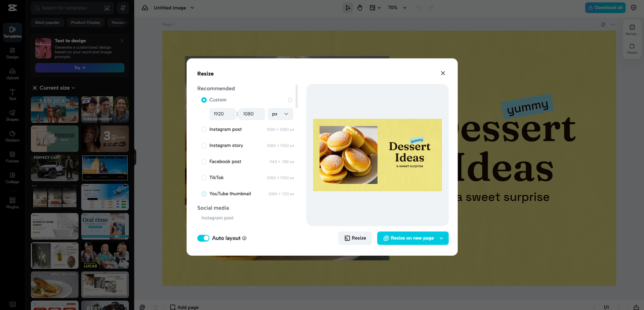This screenshot has width=644, height=310.
Task: Select the Text tool in the sidebar
Action: tap(12, 94)
